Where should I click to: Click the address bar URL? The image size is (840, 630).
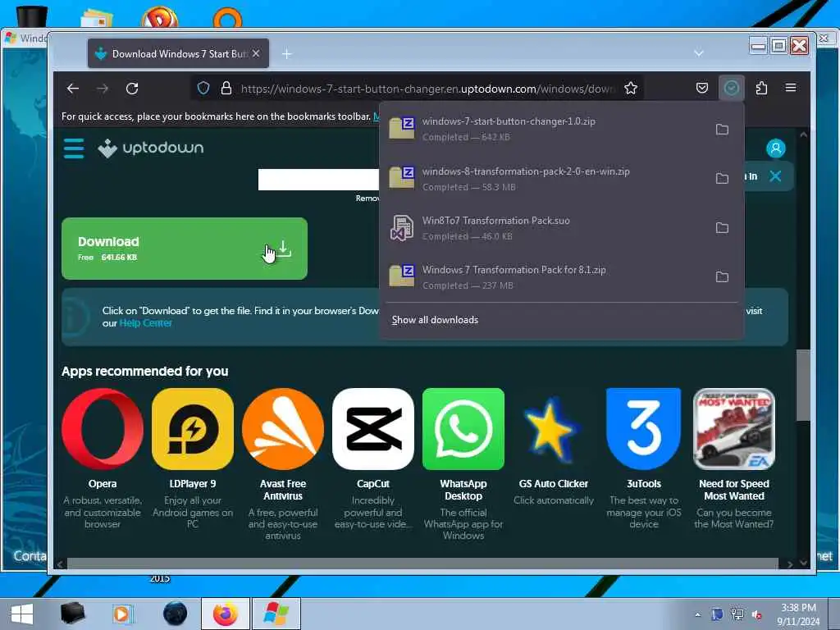[427, 89]
